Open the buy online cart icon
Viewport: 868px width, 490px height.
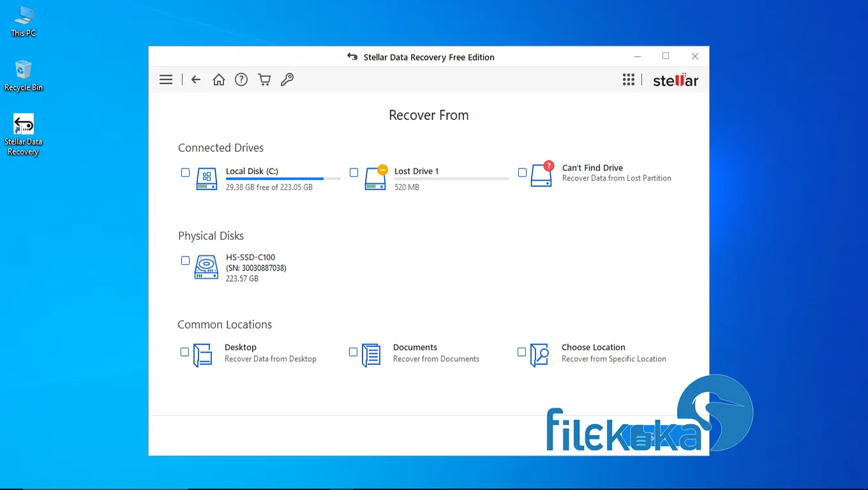264,80
